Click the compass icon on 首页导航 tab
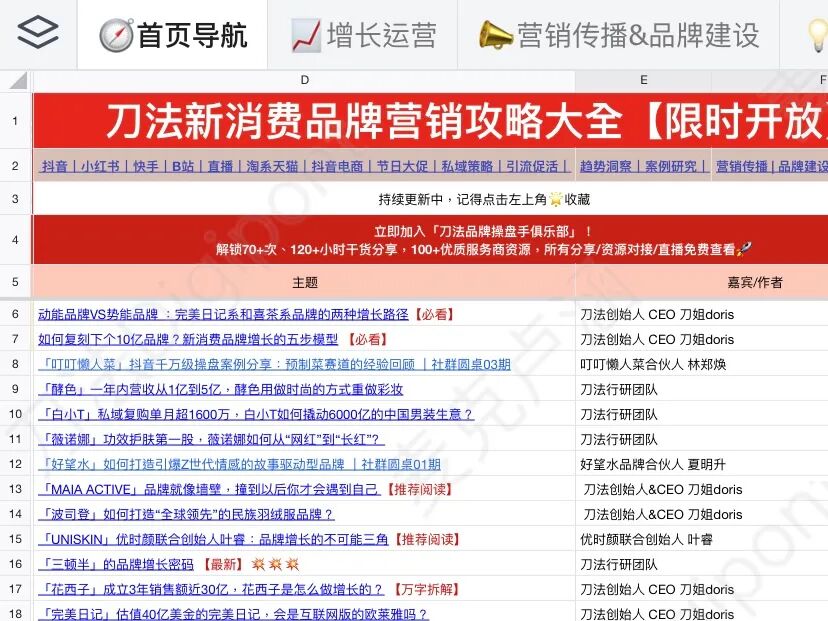828x621 pixels. point(115,35)
